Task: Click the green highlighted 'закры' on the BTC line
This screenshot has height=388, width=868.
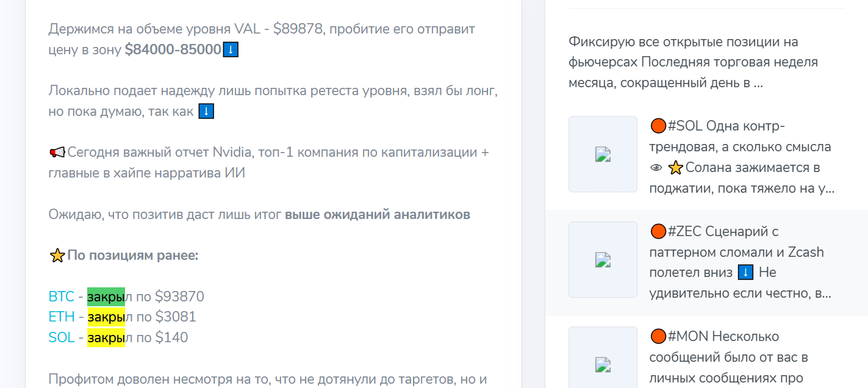Action: click(x=106, y=296)
